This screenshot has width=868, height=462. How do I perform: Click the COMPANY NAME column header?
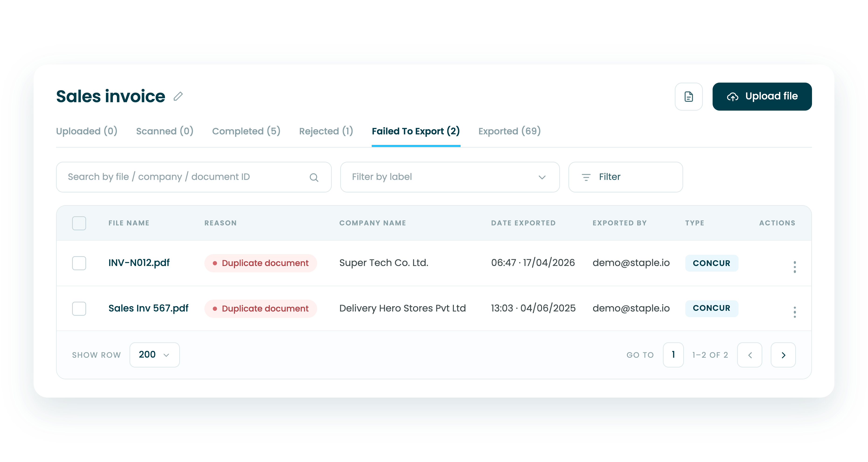372,223
